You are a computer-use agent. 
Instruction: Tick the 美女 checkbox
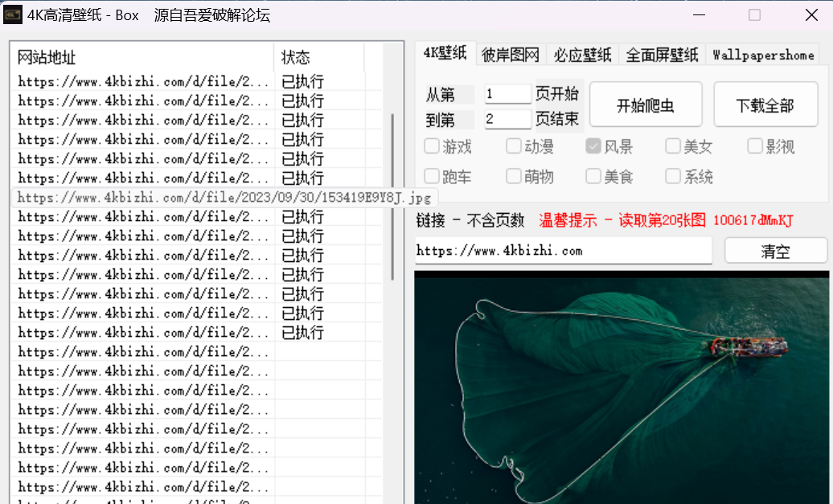coord(673,146)
